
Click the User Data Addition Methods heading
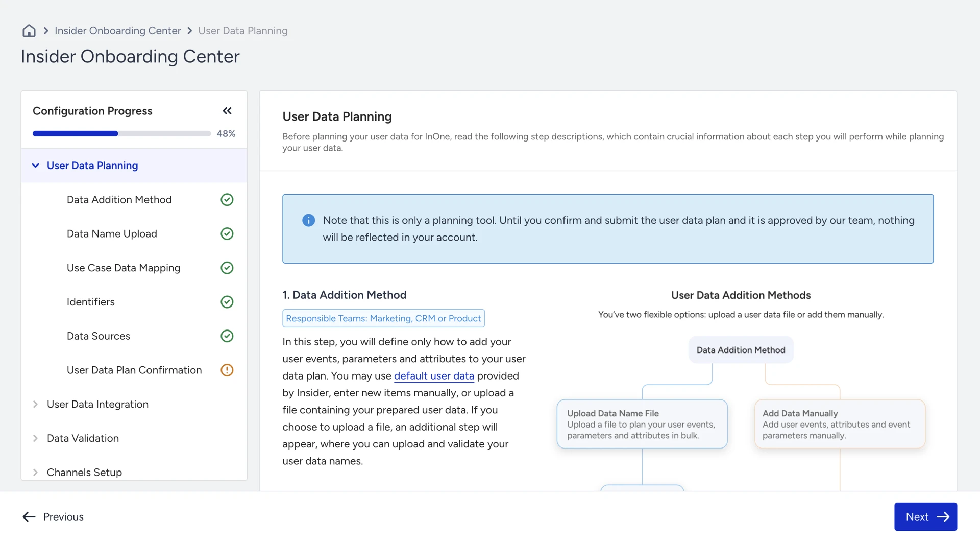[741, 295]
